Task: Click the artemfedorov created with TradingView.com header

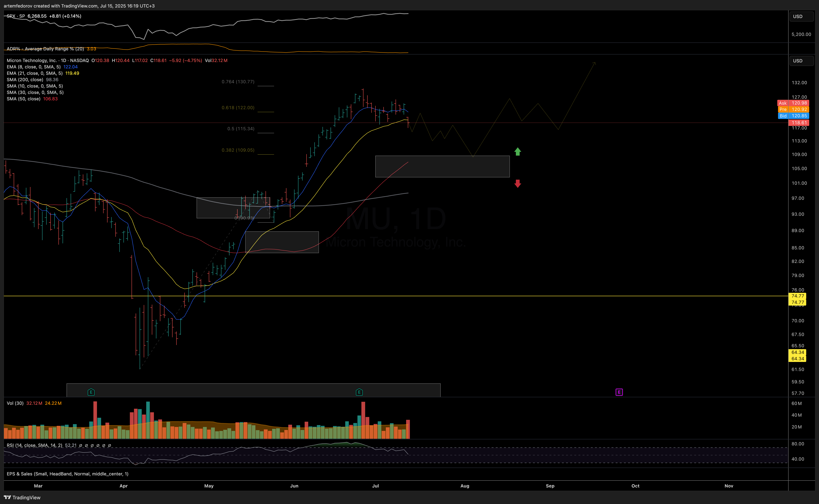Action: tap(79, 6)
